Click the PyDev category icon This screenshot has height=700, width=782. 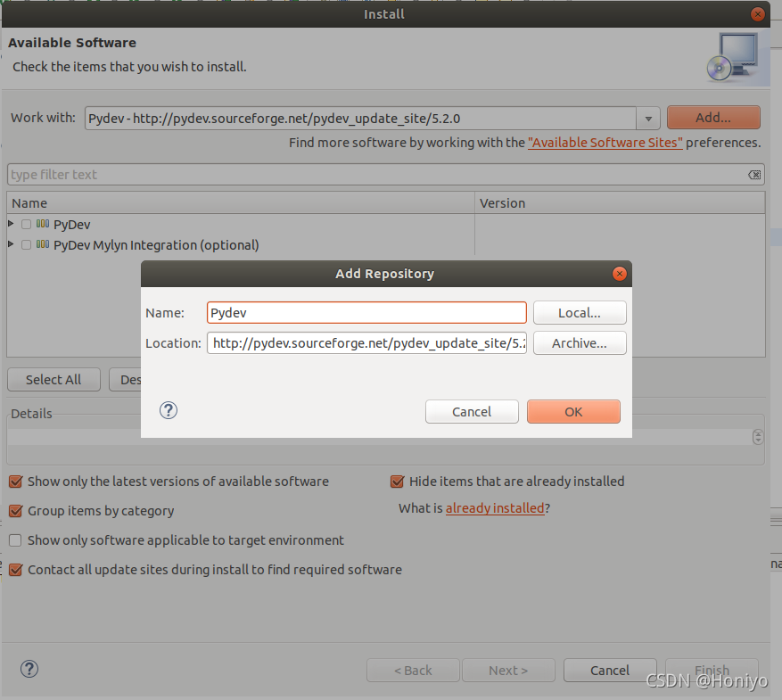click(x=43, y=224)
